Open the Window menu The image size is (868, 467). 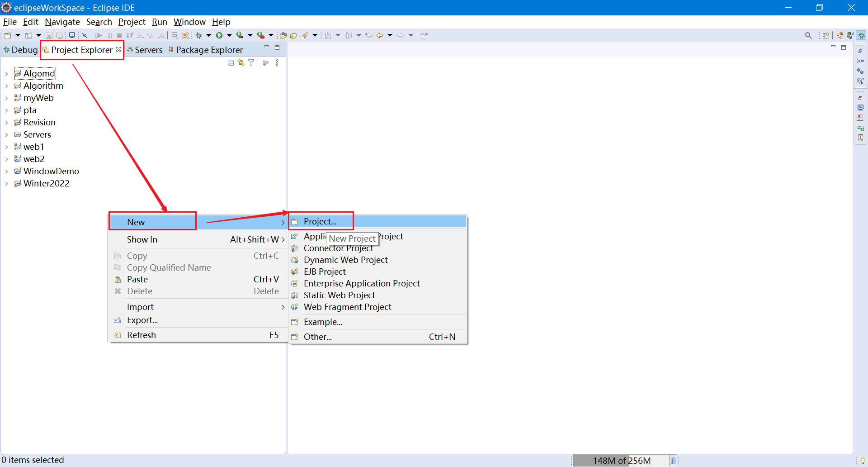[189, 22]
